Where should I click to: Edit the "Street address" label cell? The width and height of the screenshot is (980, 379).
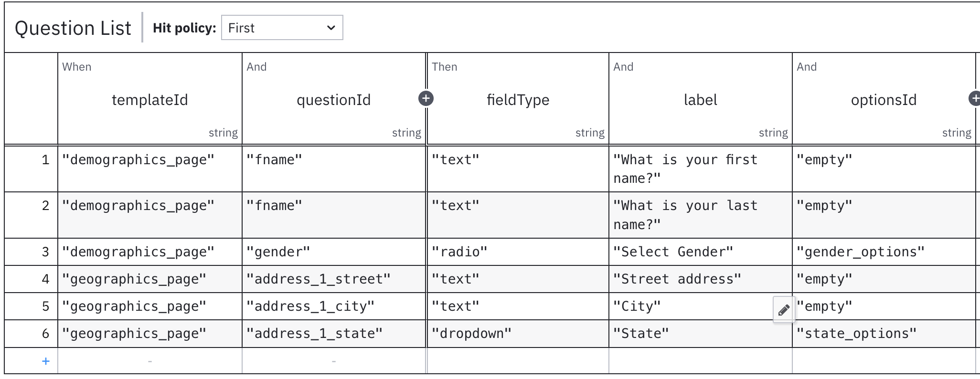[701, 279]
